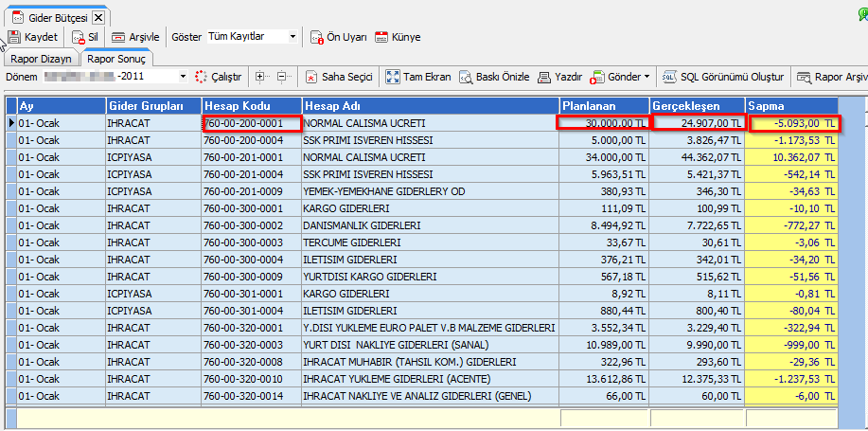Select YURT DISI NAKLIYE GIDERLERI (SANAL)
The image size is (868, 431).
click(430, 345)
